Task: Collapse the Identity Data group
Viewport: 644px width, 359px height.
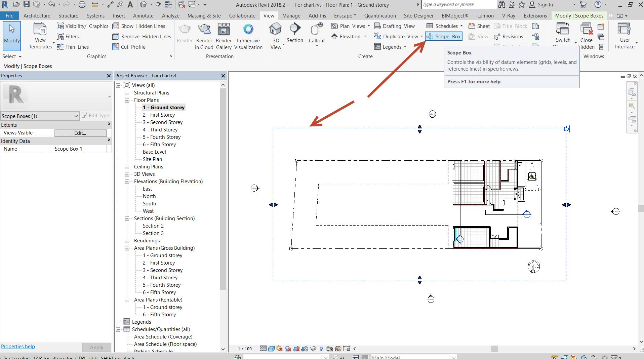Action: click(109, 141)
